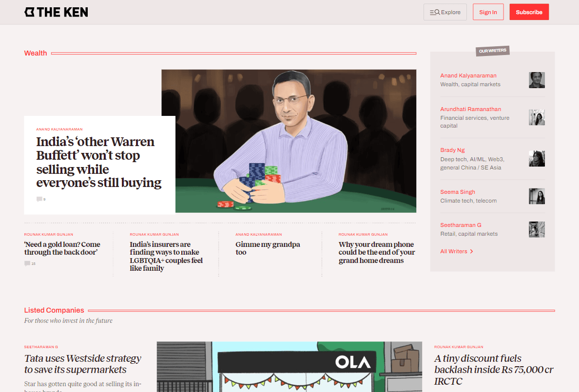Click The Ken logo in header
The width and height of the screenshot is (579, 392).
tap(56, 12)
